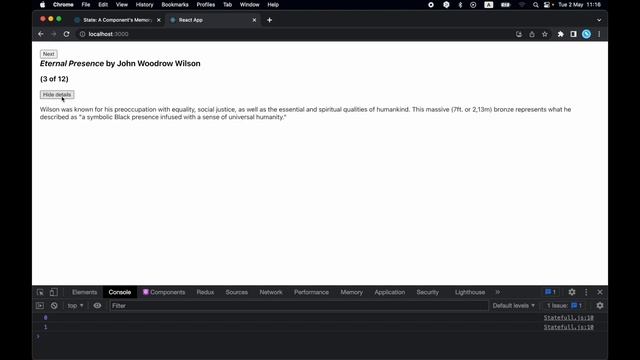640x360 pixels.
Task: Expand more devtools tabs chevron
Action: 498,292
